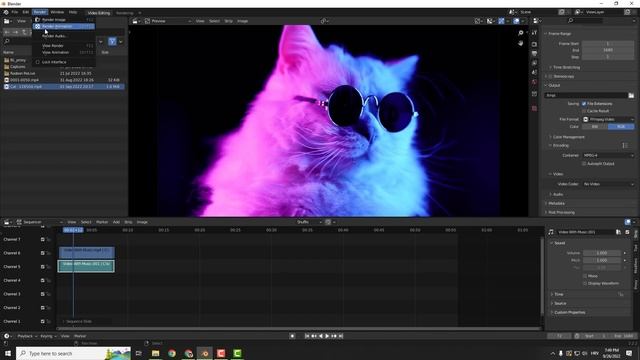Open filter settings dropdown arrow

tap(120, 41)
